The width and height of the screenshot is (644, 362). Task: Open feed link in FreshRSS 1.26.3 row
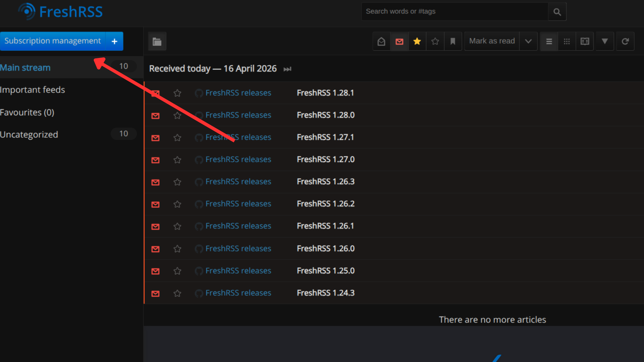tap(233, 181)
